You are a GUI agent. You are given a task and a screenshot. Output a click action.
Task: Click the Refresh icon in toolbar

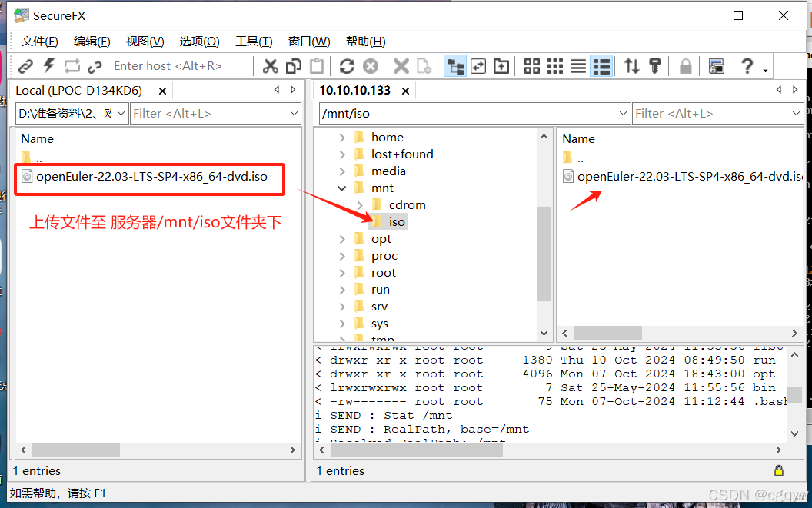coord(347,66)
